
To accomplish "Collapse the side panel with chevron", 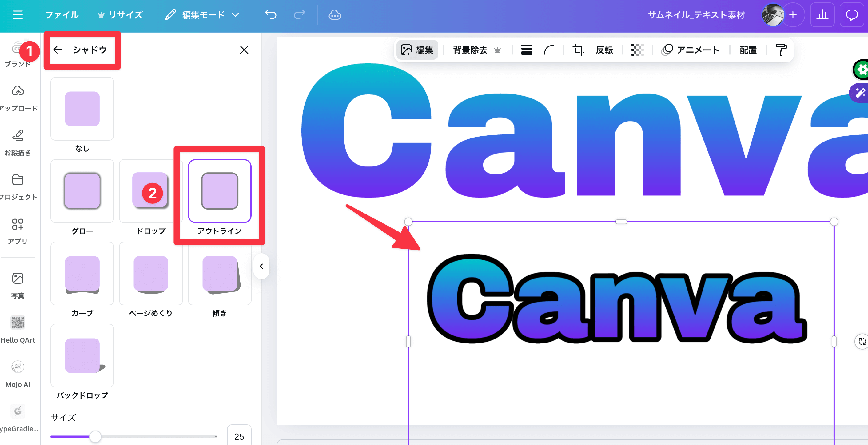I will coord(261,266).
